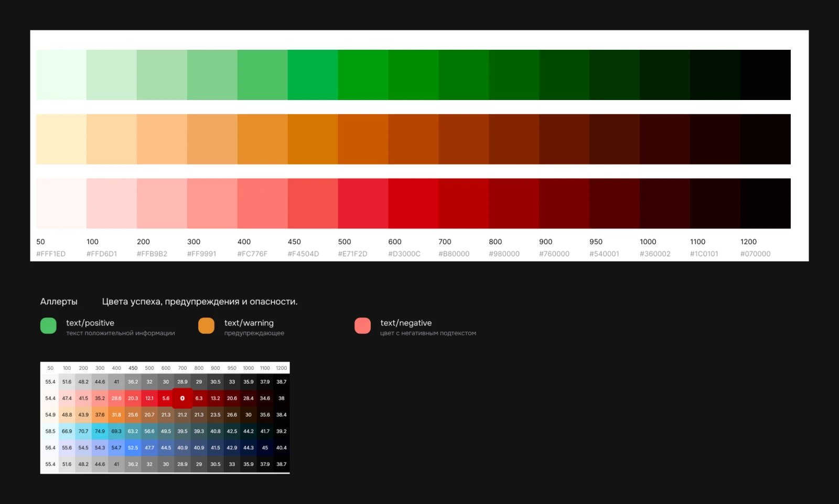Select the orange swatch in the 700 column
839x504 pixels.
click(464, 139)
